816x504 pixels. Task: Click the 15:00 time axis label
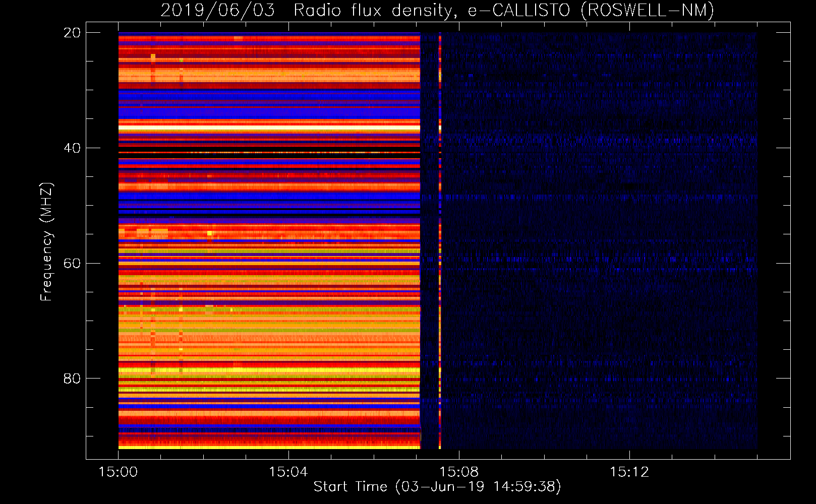tap(118, 472)
